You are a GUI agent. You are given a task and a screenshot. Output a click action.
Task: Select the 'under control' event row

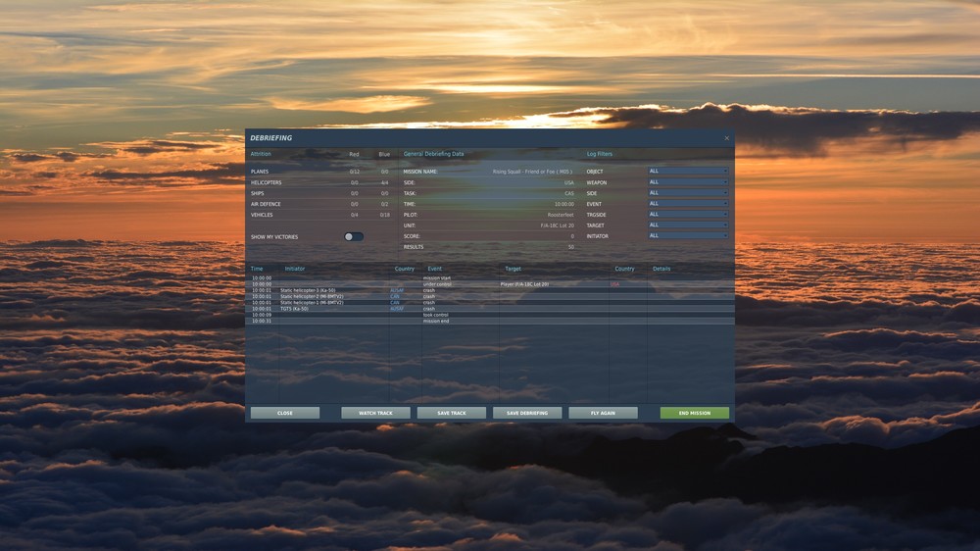tap(490, 284)
